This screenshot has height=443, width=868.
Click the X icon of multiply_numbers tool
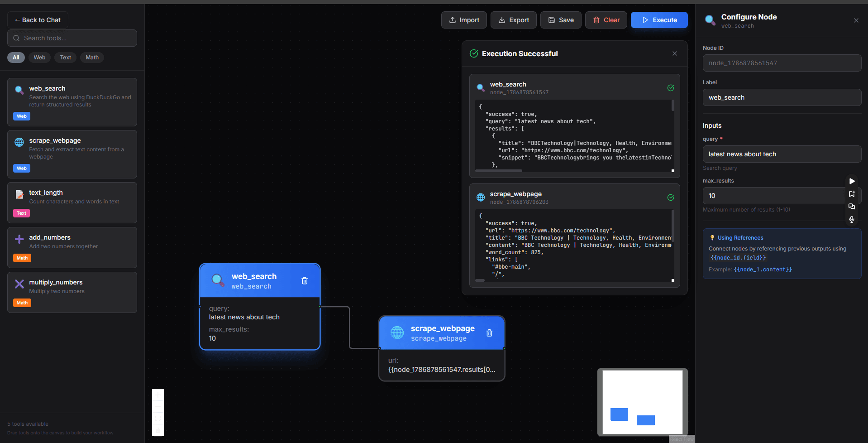point(19,284)
